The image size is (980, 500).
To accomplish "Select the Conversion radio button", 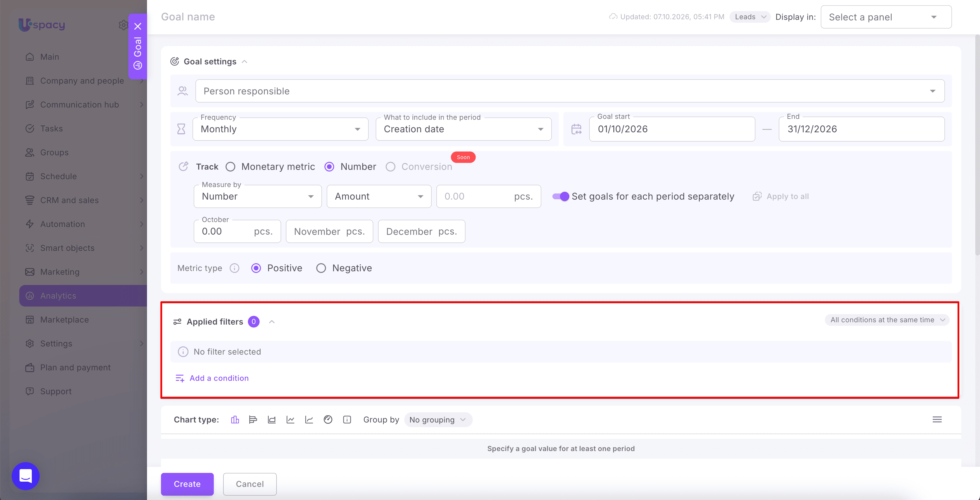I will (x=390, y=167).
